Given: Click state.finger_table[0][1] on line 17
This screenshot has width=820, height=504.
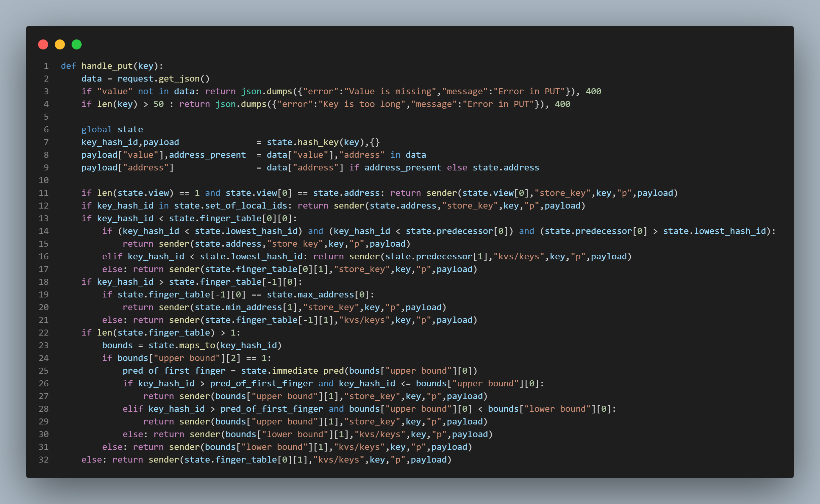Looking at the screenshot, I should tap(267, 269).
